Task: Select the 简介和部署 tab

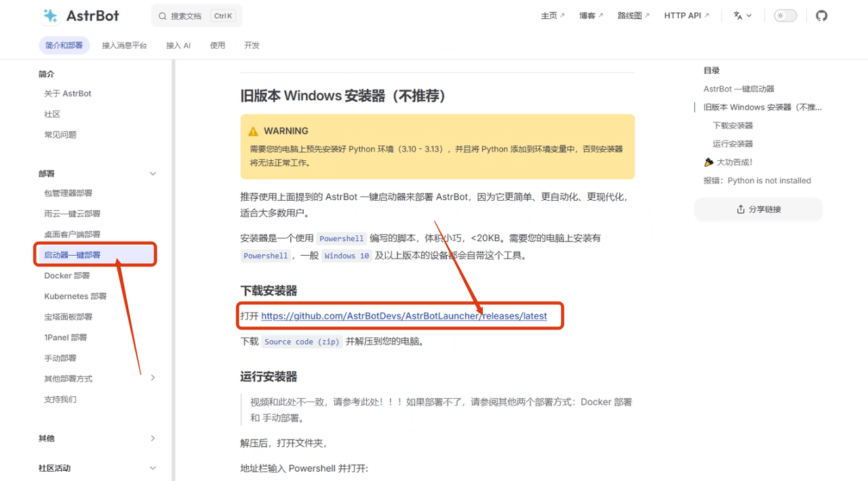Action: pyautogui.click(x=64, y=45)
